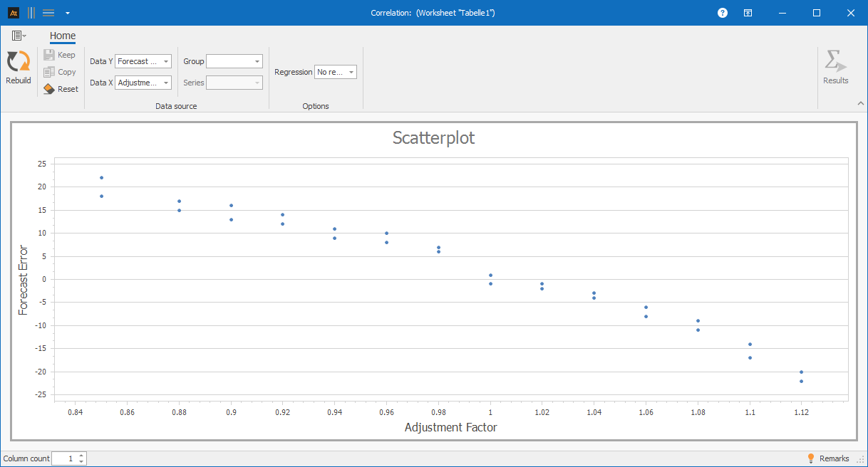The image size is (868, 467).
Task: Collapse the ribbon with the chevron
Action: (860, 104)
